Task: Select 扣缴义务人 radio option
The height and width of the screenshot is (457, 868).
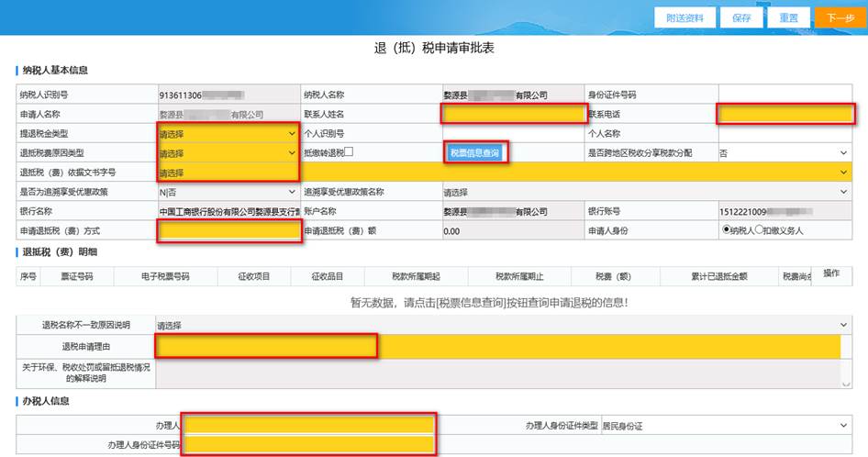Action: 759,230
